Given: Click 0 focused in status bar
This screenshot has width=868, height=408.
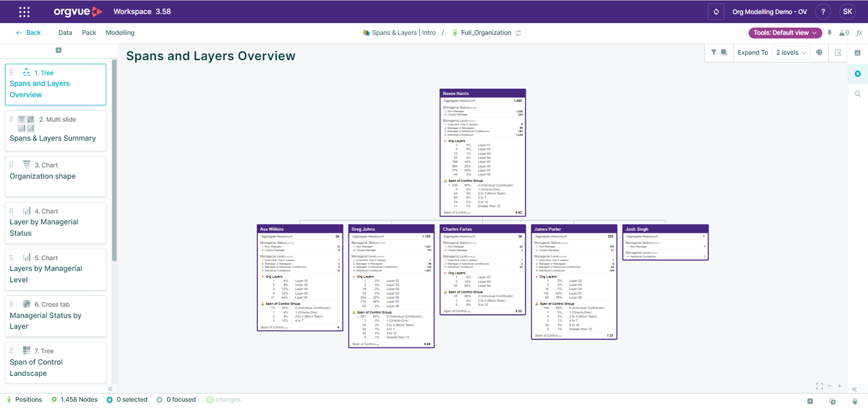Looking at the screenshot, I should point(176,400).
